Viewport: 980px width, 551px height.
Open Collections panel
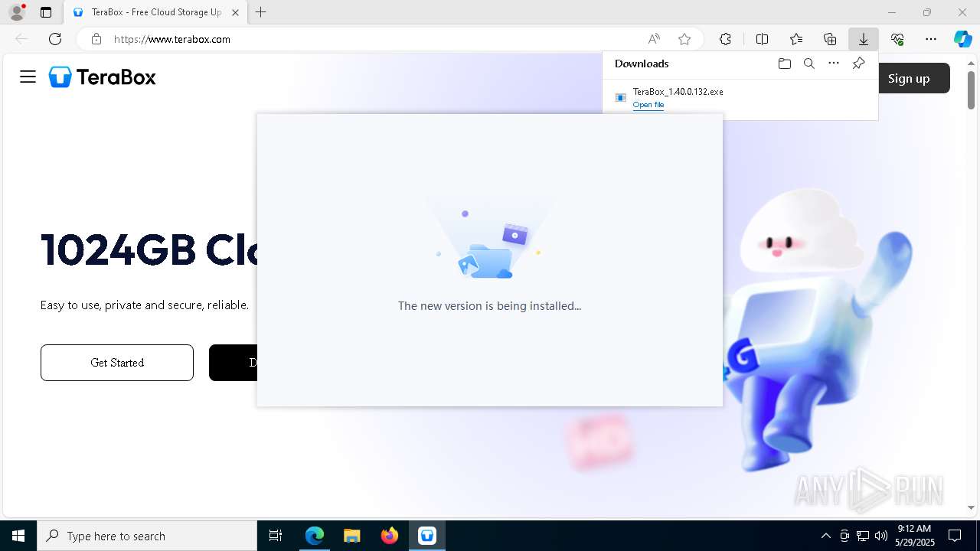tap(830, 39)
